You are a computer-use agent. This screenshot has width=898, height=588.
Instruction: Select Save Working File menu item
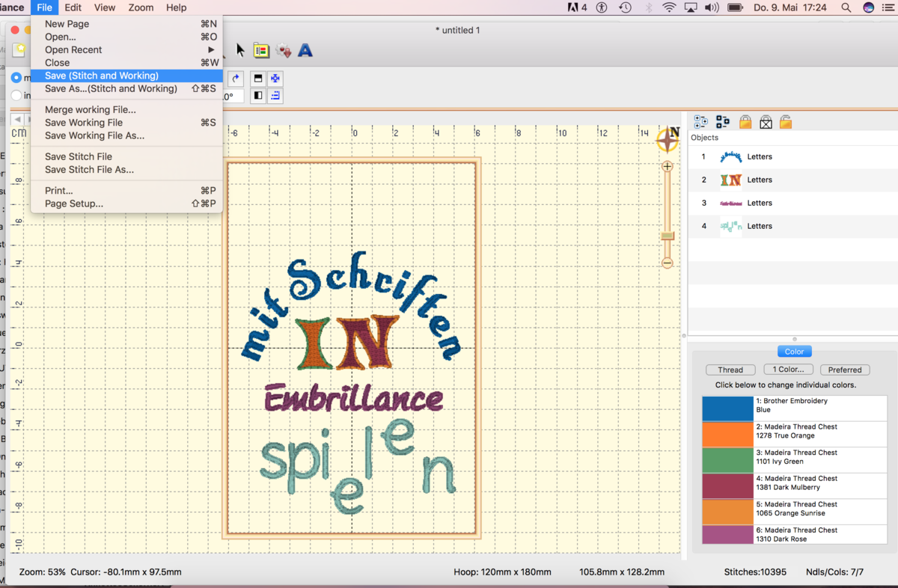click(x=126, y=123)
